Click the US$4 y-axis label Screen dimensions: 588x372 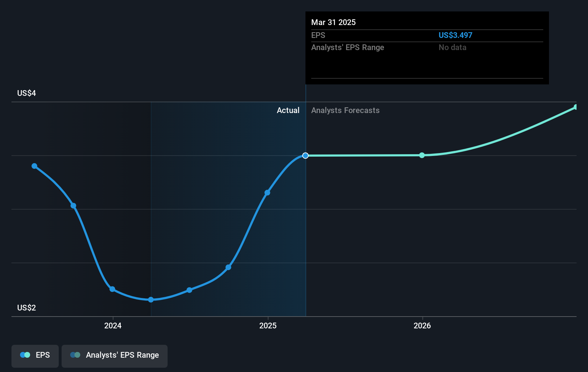(x=26, y=93)
